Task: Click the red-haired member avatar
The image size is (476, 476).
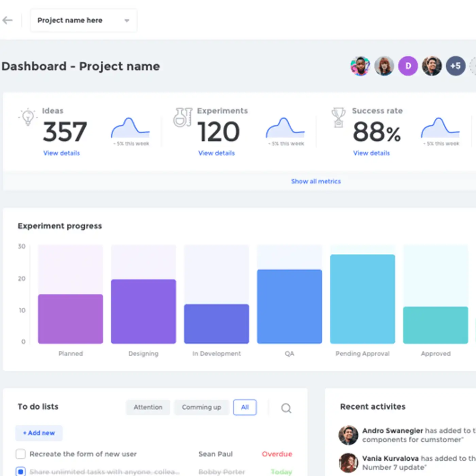Action: [384, 66]
